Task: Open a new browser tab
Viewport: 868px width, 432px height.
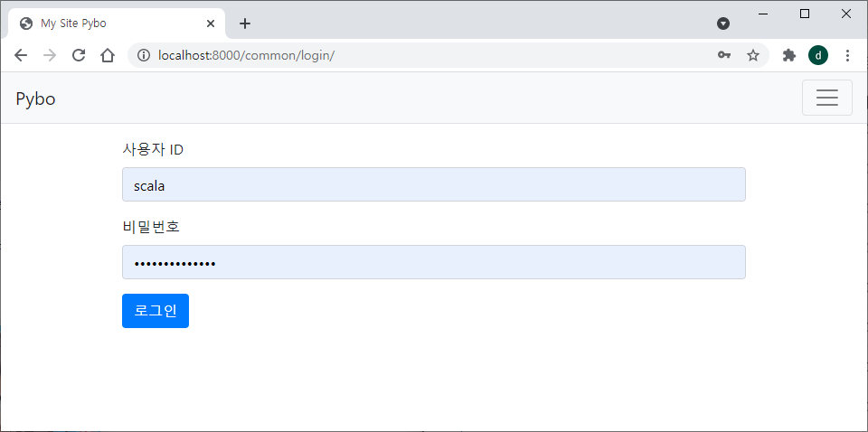Action: pyautogui.click(x=245, y=23)
